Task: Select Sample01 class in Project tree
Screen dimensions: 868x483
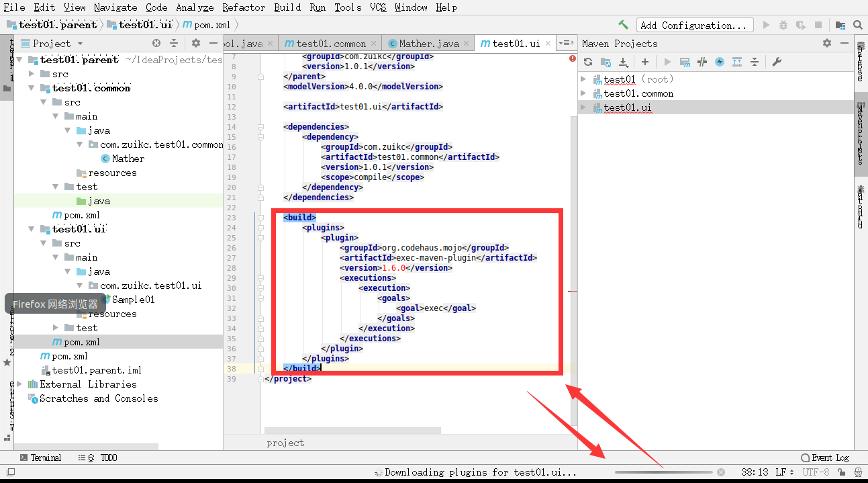Action: tap(128, 300)
